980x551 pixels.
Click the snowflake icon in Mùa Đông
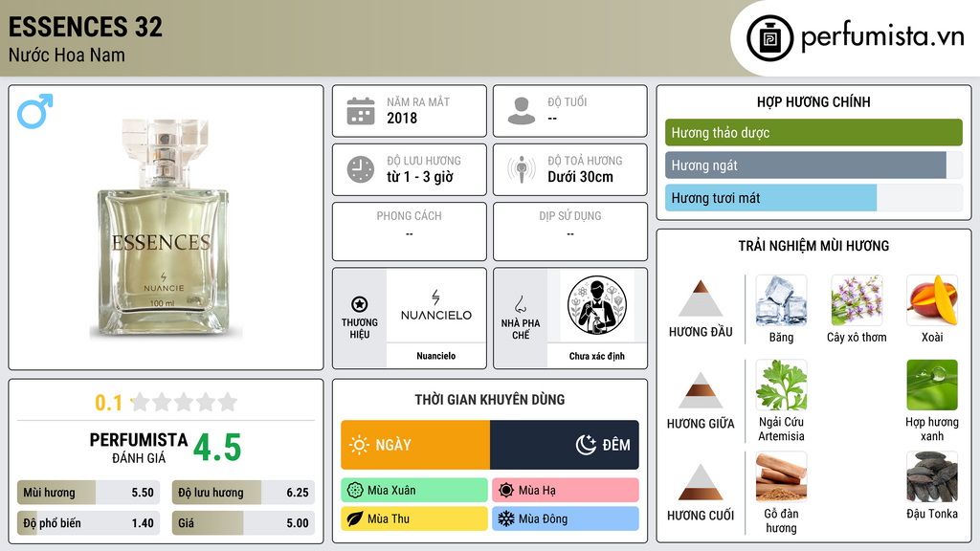[x=506, y=518]
